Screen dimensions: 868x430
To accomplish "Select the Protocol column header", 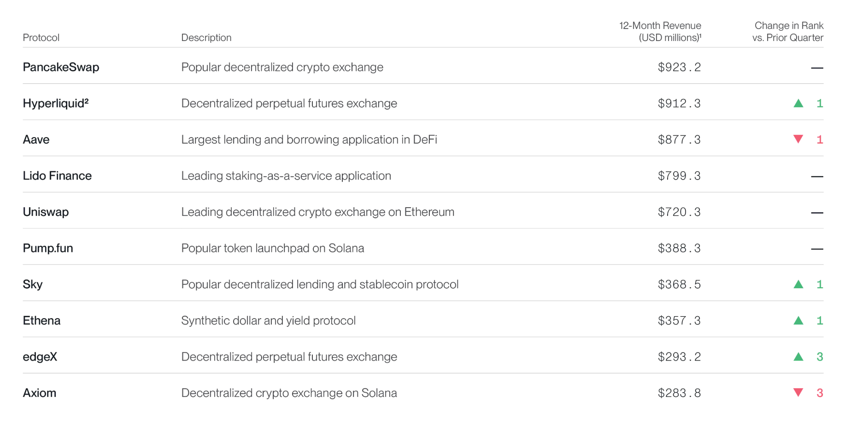I will coord(41,38).
